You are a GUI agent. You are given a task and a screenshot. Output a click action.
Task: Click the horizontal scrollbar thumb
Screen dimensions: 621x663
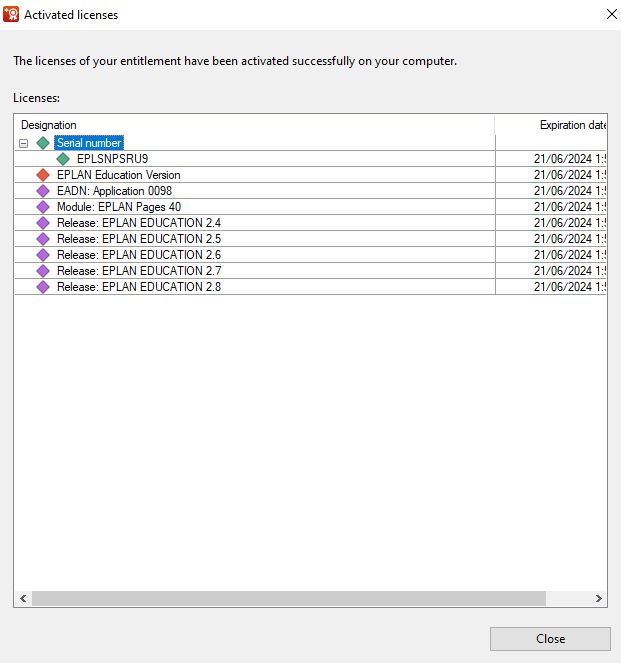[x=289, y=598]
